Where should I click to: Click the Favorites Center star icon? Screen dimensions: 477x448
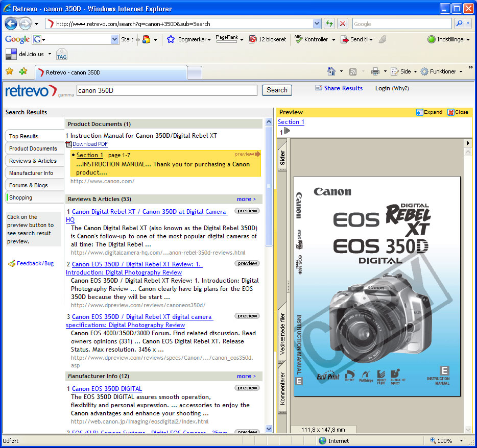pyautogui.click(x=9, y=71)
